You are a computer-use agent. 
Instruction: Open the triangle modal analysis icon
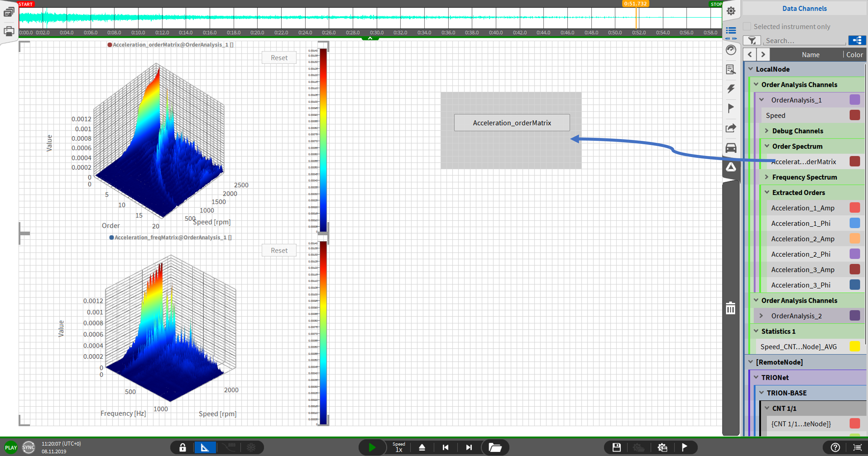pyautogui.click(x=730, y=167)
